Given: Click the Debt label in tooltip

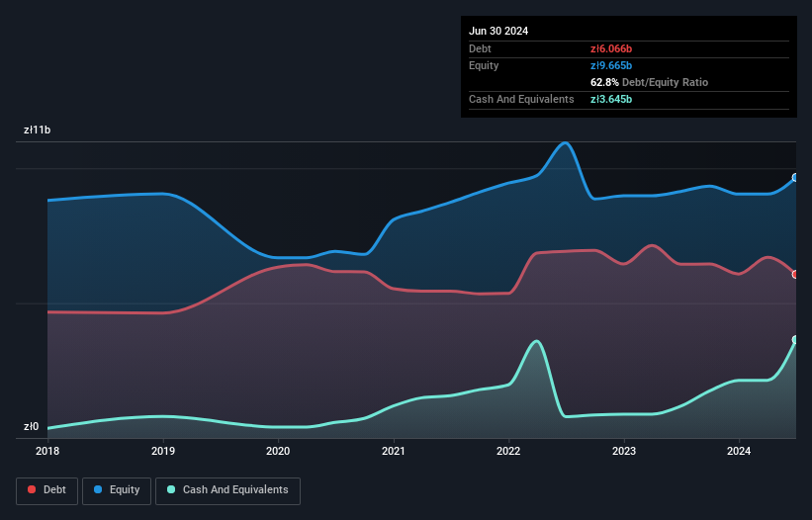Looking at the screenshot, I should [x=480, y=48].
